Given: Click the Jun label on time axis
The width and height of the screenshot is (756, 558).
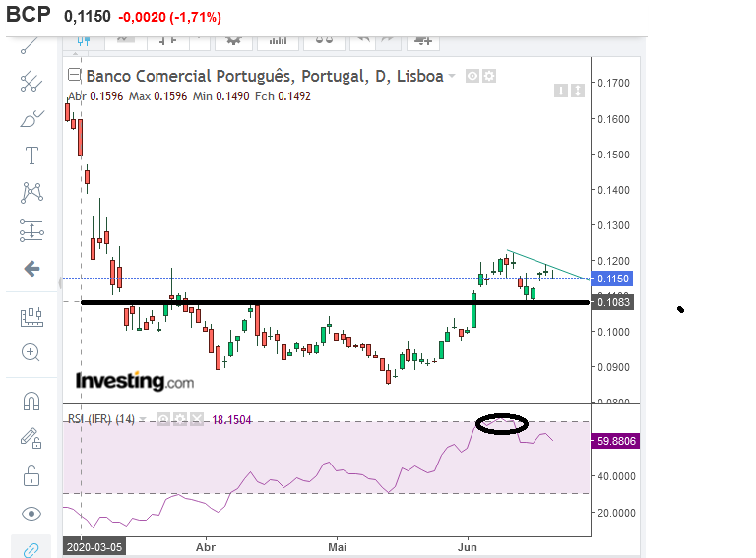Looking at the screenshot, I should point(468,547).
